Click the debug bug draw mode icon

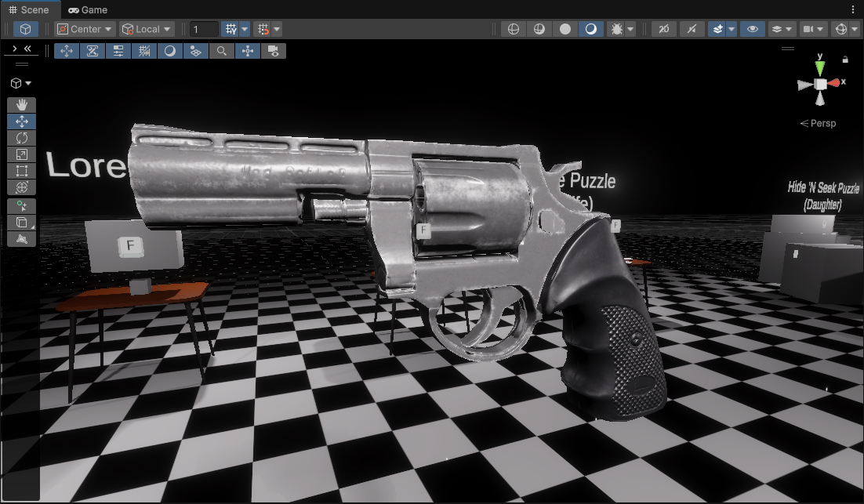click(616, 29)
